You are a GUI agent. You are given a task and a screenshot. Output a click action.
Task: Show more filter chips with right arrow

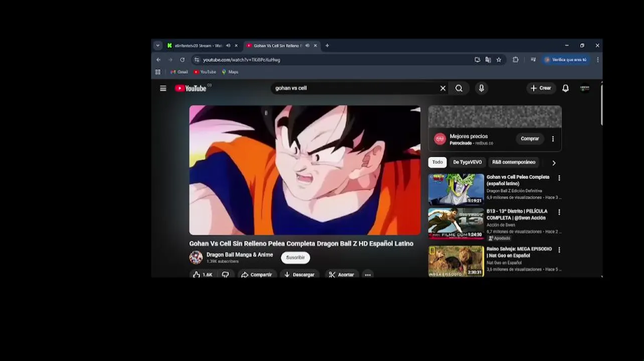[x=554, y=163]
